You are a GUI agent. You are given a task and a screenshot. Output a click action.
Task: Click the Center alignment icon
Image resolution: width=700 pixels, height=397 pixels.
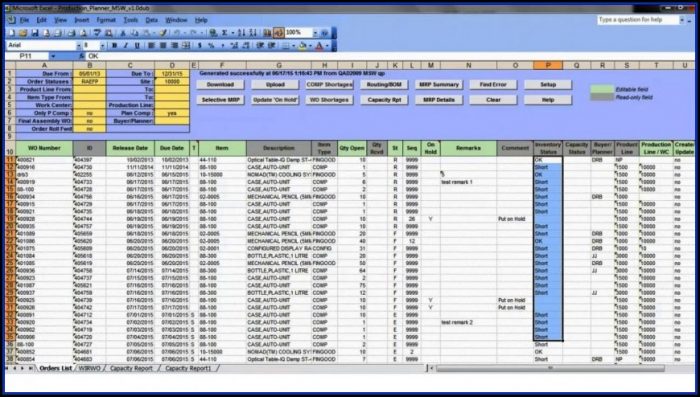coord(163,45)
